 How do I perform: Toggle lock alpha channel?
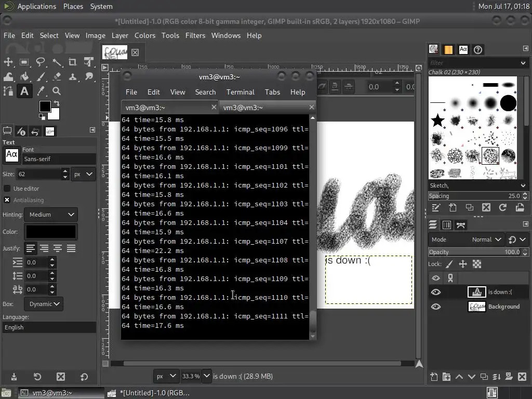(477, 264)
